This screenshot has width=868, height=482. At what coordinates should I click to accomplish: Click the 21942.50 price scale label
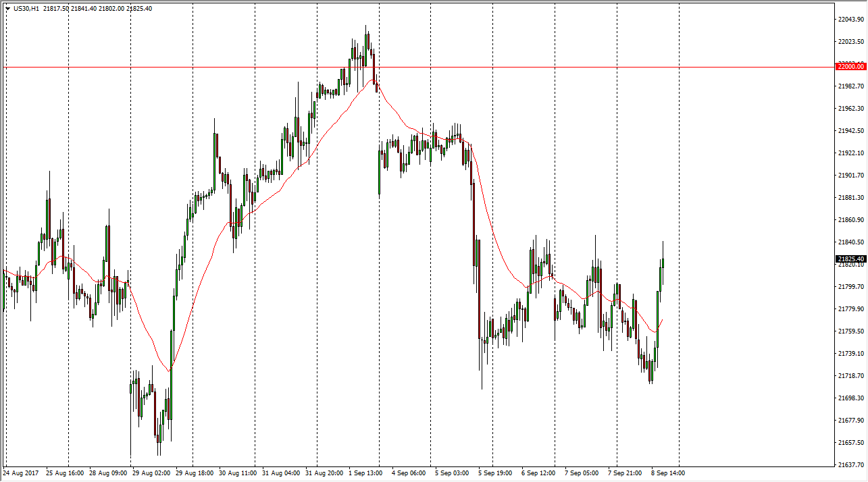point(850,131)
